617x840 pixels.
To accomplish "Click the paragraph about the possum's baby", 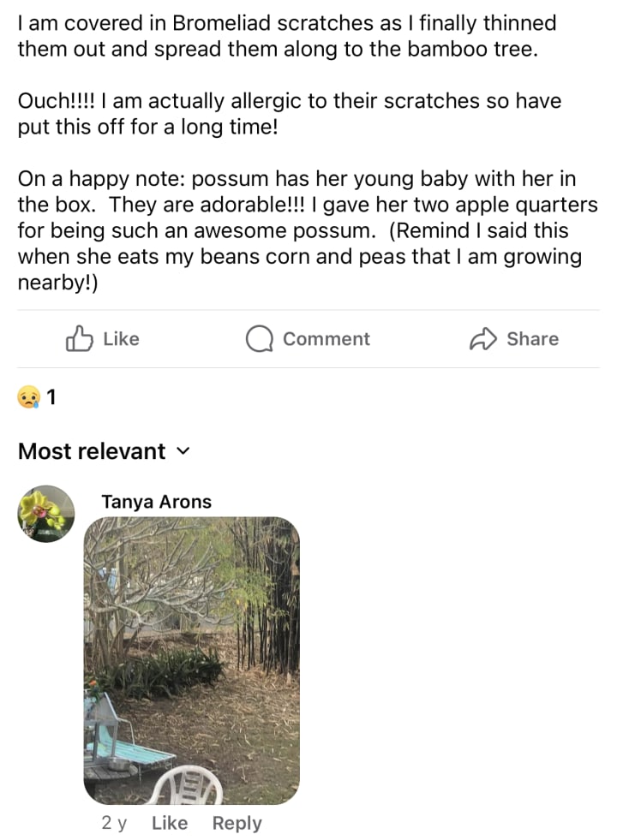I will pyautogui.click(x=307, y=231).
